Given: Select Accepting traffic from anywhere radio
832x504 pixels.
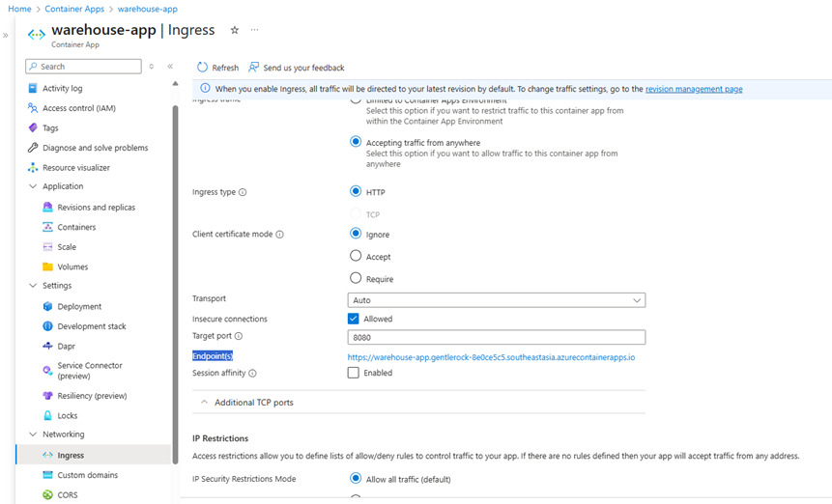Looking at the screenshot, I should coord(356,142).
